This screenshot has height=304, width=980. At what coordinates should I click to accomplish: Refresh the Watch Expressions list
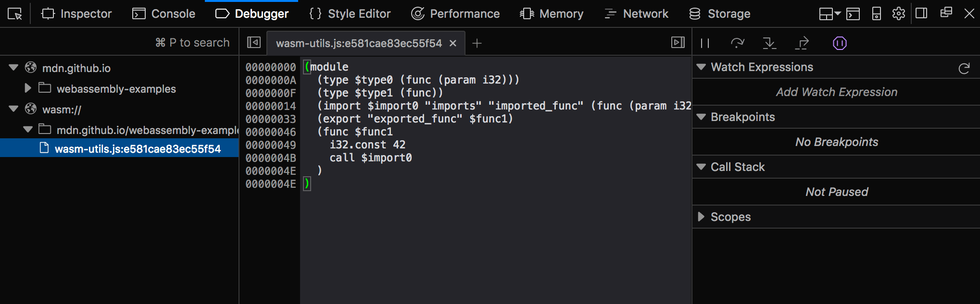coord(965,68)
